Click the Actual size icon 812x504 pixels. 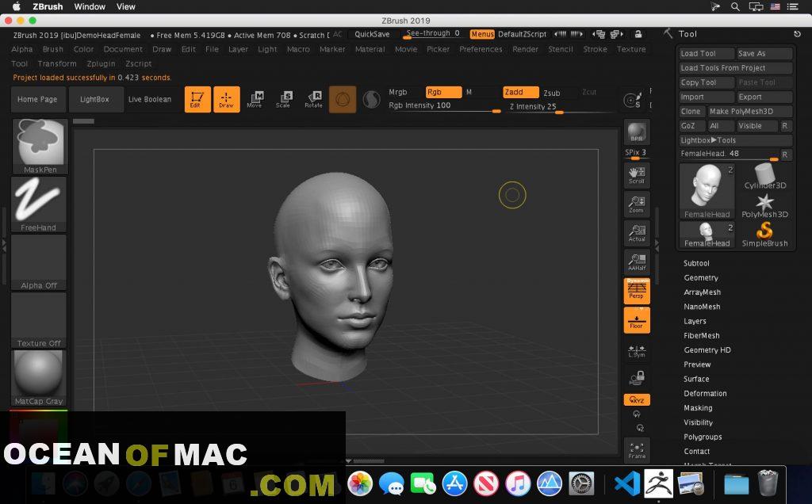[x=637, y=233]
